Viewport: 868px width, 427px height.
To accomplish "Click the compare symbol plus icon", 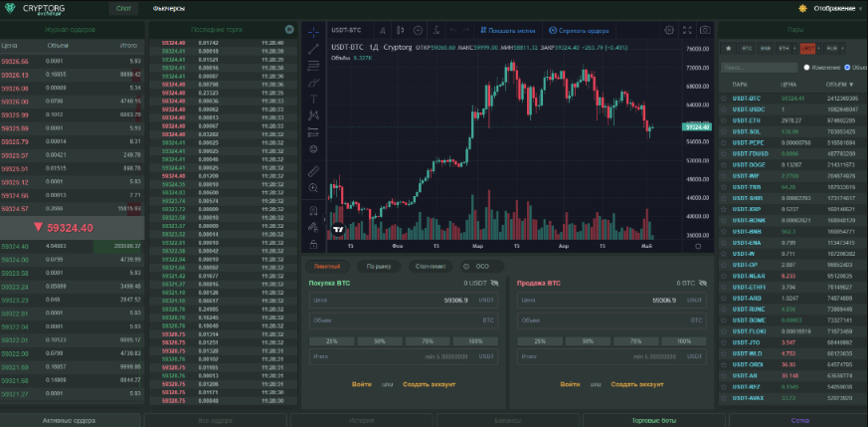I will pos(418,31).
